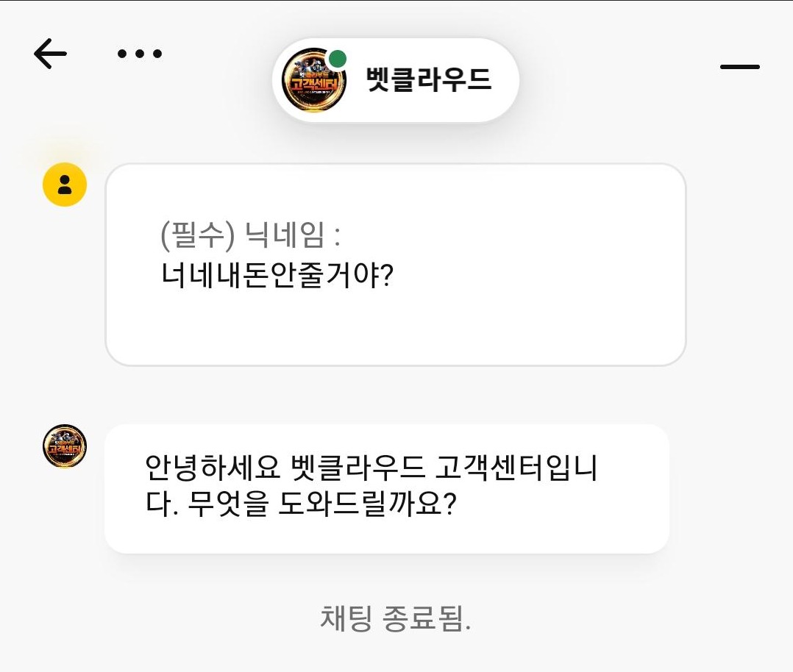Open the 벳클라우드 header pill

(x=396, y=80)
